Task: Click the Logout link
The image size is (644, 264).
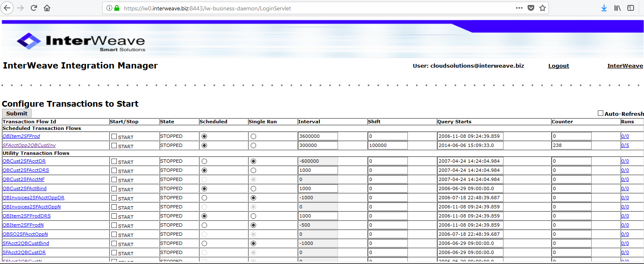Action: 558,66
